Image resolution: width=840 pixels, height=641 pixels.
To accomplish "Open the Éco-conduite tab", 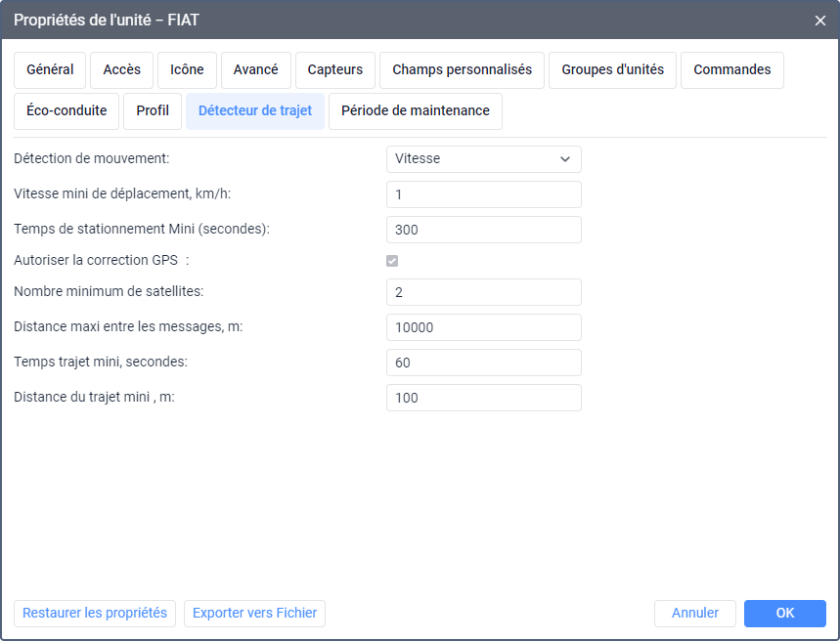I will (x=66, y=111).
